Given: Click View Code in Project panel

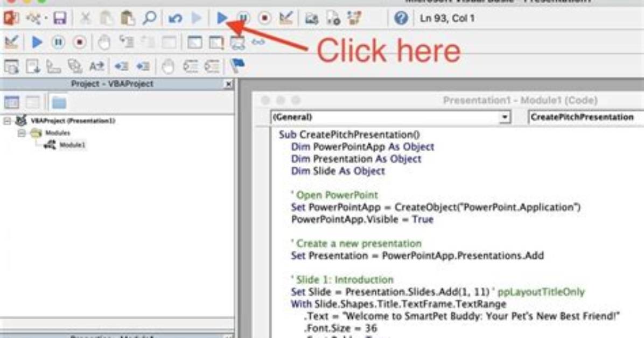Looking at the screenshot, I should [11, 102].
